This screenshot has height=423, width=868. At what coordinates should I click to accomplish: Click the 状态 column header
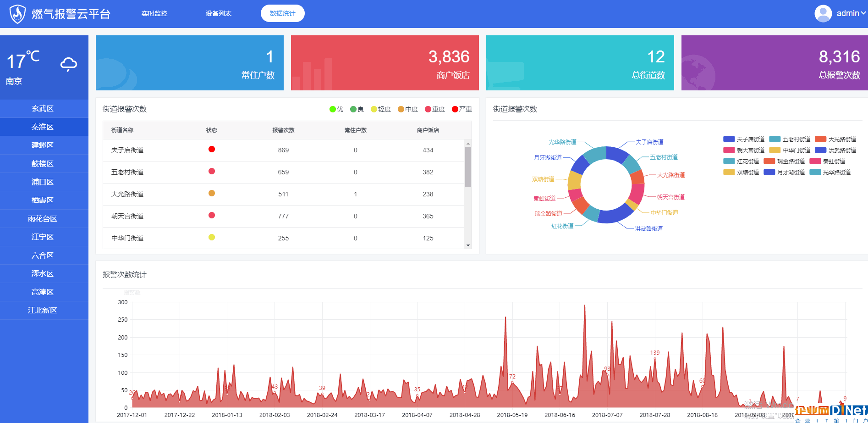[211, 130]
